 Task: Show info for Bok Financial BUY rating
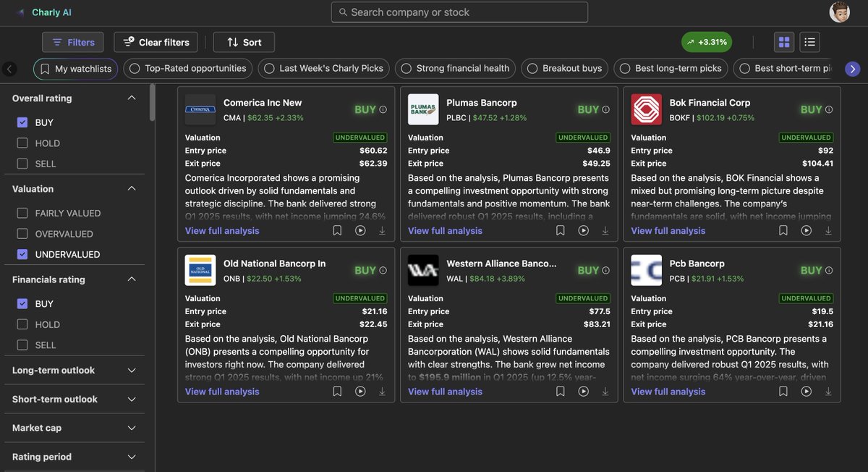[x=829, y=110]
